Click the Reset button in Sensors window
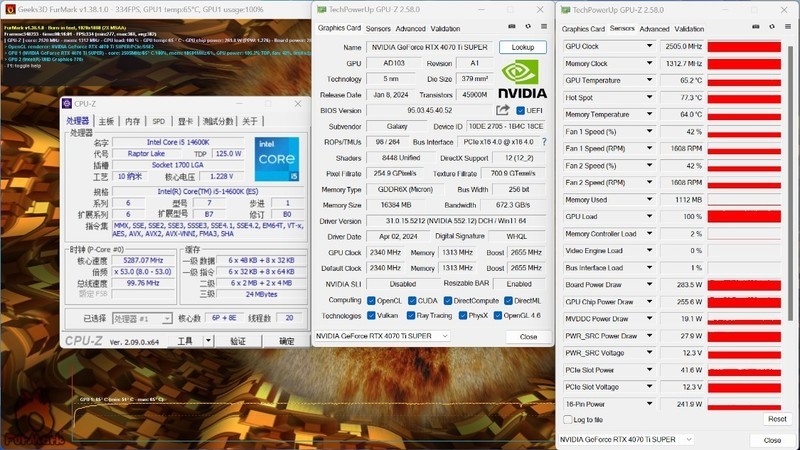This screenshot has height=450, width=800. point(776,419)
